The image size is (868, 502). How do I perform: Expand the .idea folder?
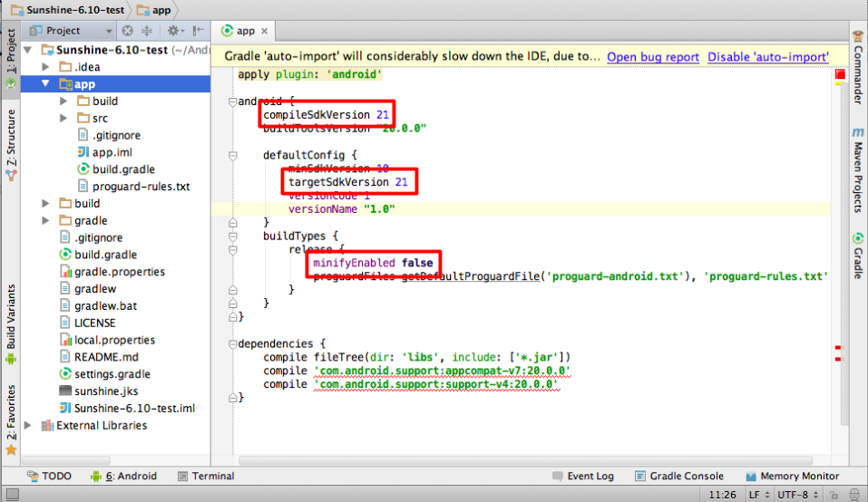(x=46, y=67)
